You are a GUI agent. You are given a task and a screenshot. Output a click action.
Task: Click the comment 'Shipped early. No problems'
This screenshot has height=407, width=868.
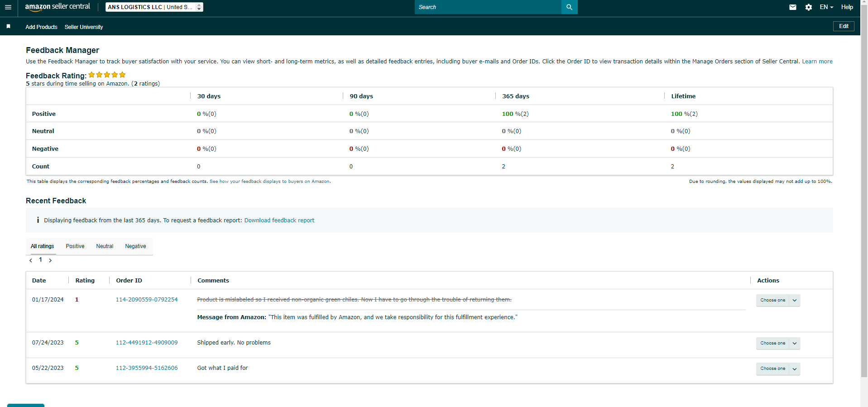point(234,343)
